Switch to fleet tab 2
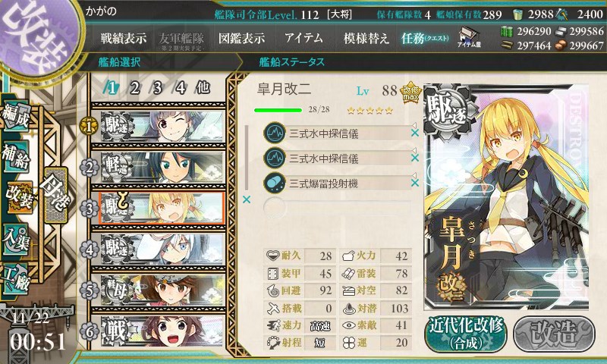Image resolution: width=607 pixels, height=364 pixels. click(134, 88)
